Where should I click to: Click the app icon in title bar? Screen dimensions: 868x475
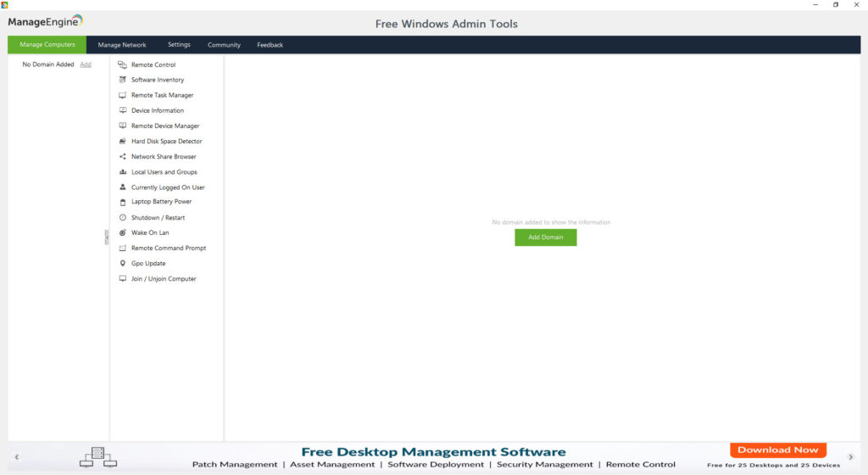tap(4, 4)
